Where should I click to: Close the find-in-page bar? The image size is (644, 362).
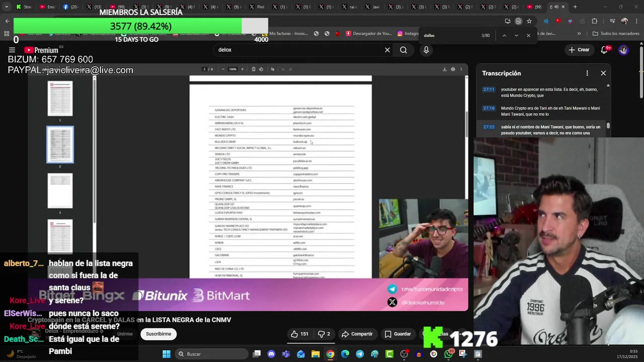528,35
